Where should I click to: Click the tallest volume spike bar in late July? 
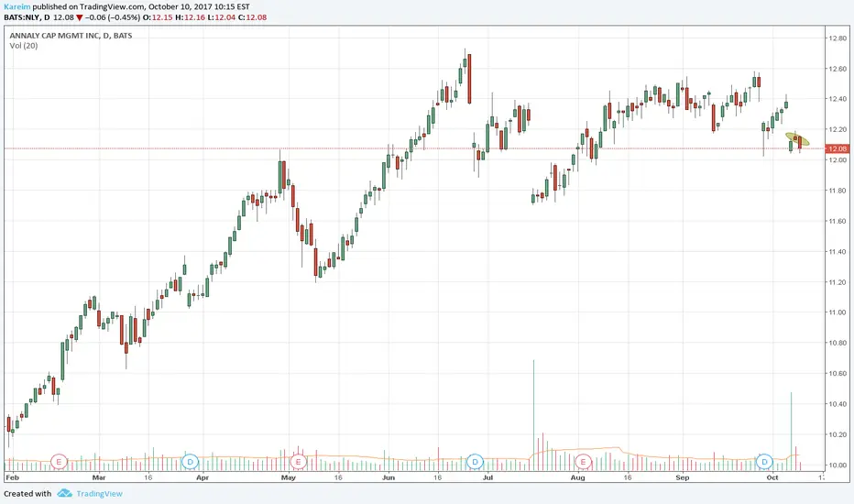533,415
